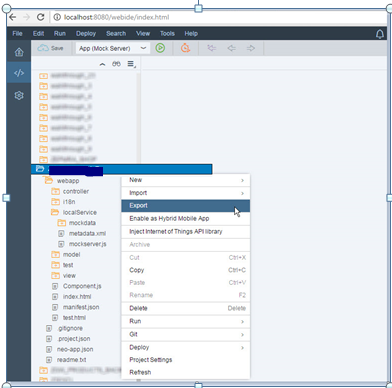The image size is (392, 388).
Task: Click the browser forward arrow
Action: click(x=27, y=17)
